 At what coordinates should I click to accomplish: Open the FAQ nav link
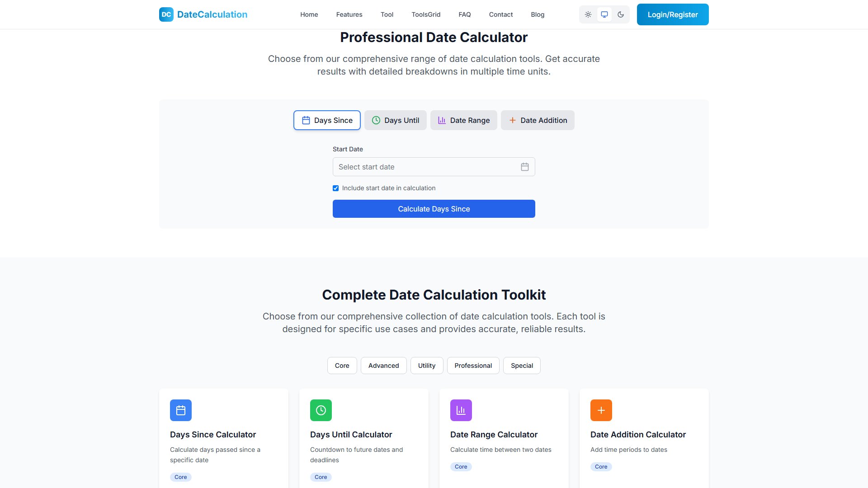click(x=465, y=14)
